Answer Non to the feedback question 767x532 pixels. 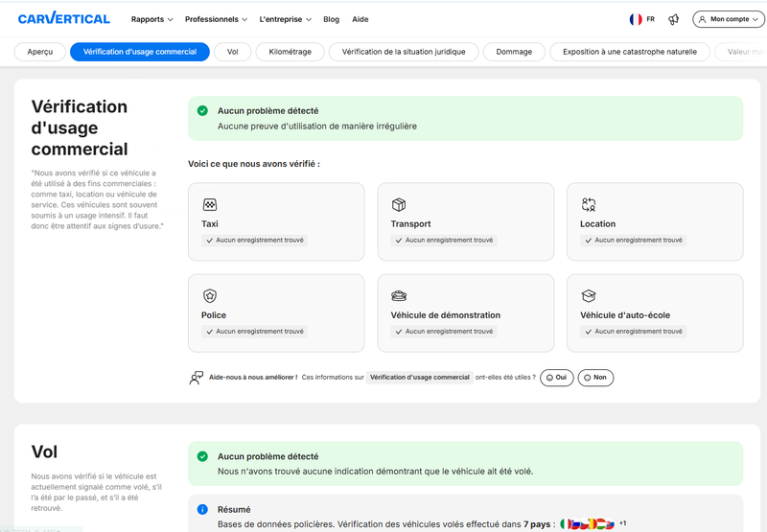pos(595,378)
